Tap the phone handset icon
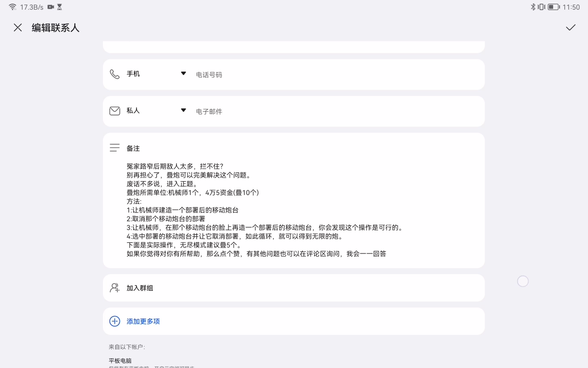The height and width of the screenshot is (368, 588). (114, 74)
